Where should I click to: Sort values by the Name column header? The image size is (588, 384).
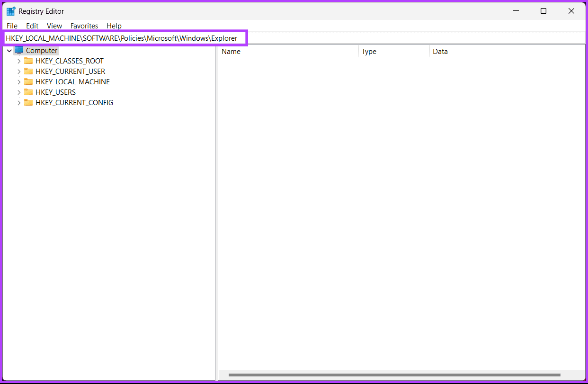click(288, 52)
